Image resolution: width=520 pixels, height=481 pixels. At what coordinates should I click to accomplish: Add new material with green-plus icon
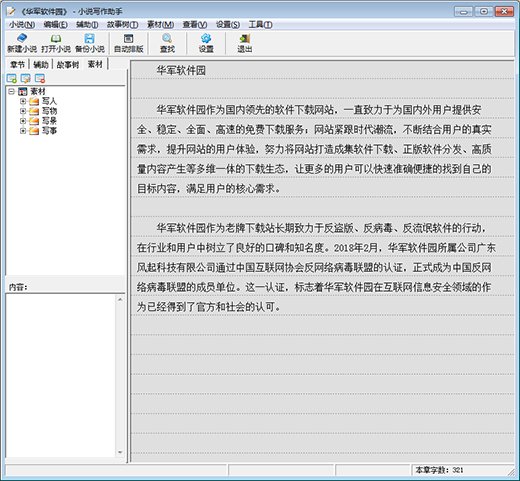coord(12,78)
